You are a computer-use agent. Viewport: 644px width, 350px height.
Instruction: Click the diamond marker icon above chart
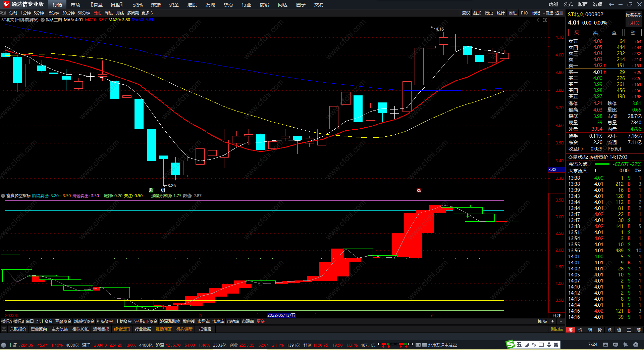click(539, 20)
